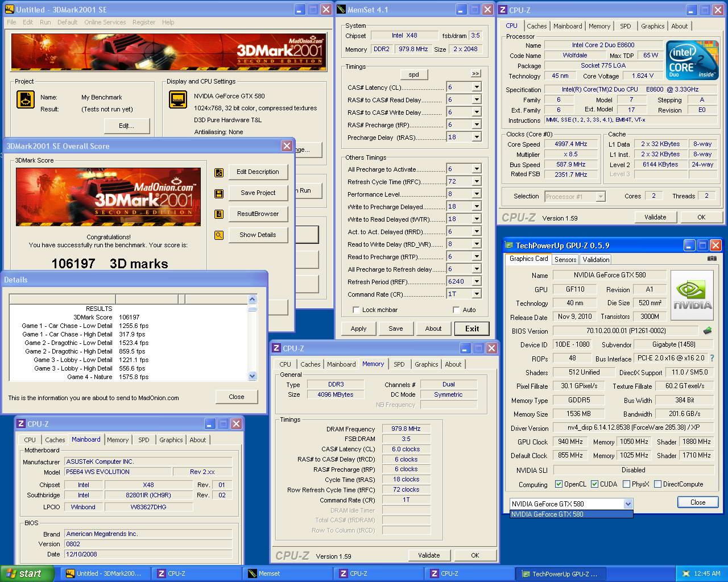The height and width of the screenshot is (582, 728).
Task: Open the TechPowerUp GPU-Z taskbar item
Action: [560, 573]
